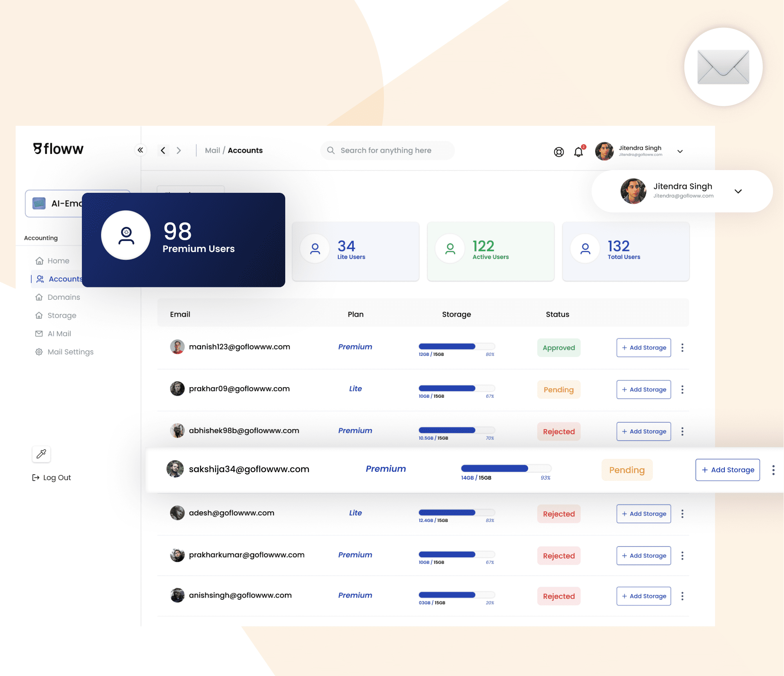The width and height of the screenshot is (784, 676).
Task: Click the Pending badge for sakshija34
Action: tap(627, 470)
